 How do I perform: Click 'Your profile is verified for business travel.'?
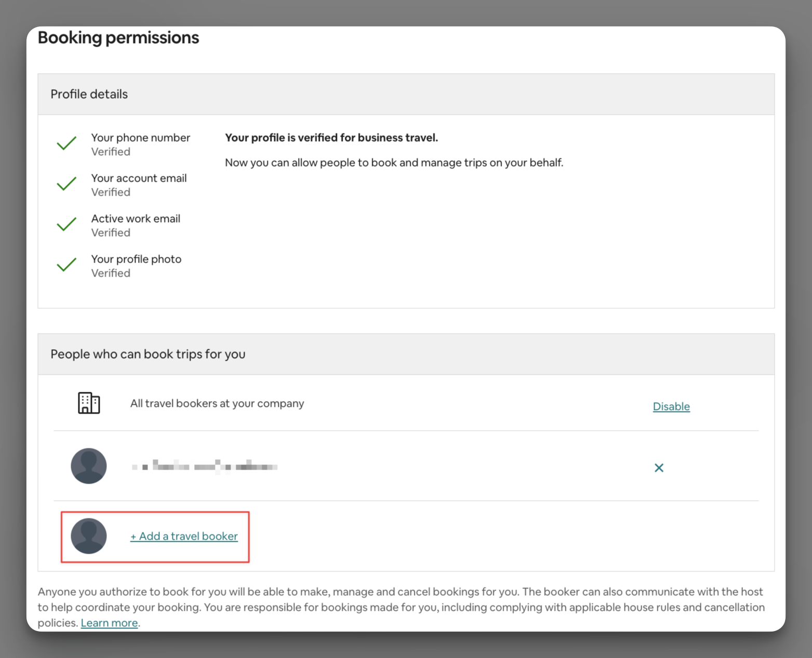[x=331, y=138]
